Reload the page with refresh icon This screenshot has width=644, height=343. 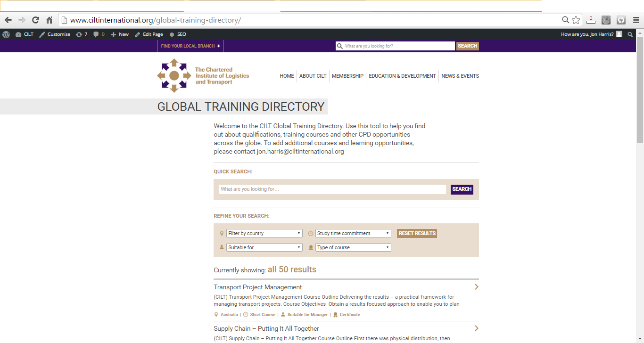click(x=35, y=20)
